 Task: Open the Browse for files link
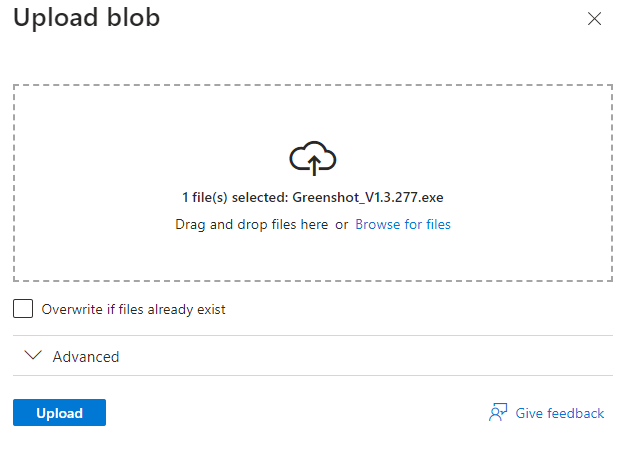(x=402, y=225)
